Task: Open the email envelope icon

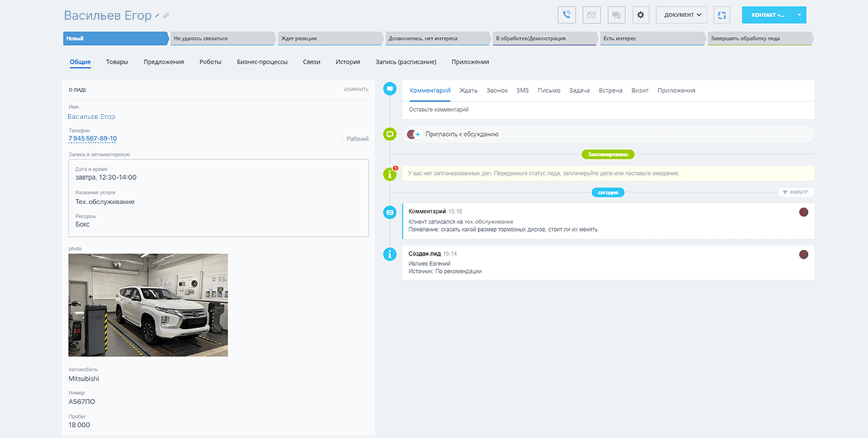Action: pos(591,15)
